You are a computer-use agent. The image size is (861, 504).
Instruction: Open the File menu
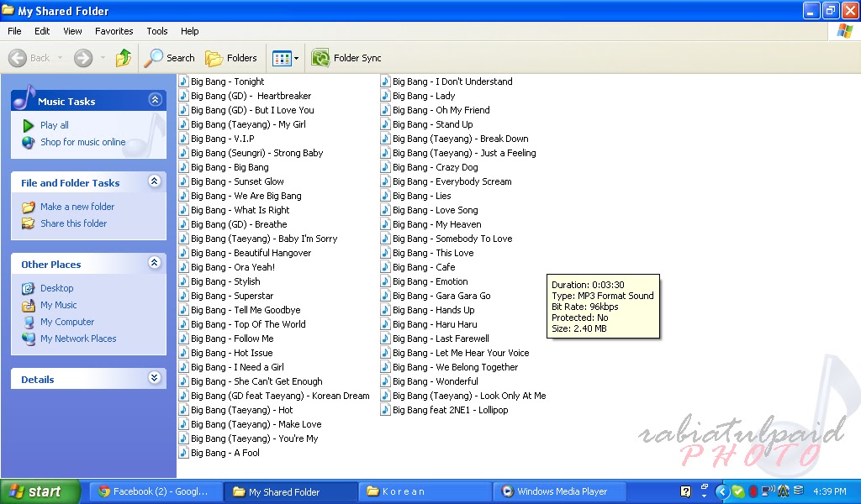[x=15, y=31]
